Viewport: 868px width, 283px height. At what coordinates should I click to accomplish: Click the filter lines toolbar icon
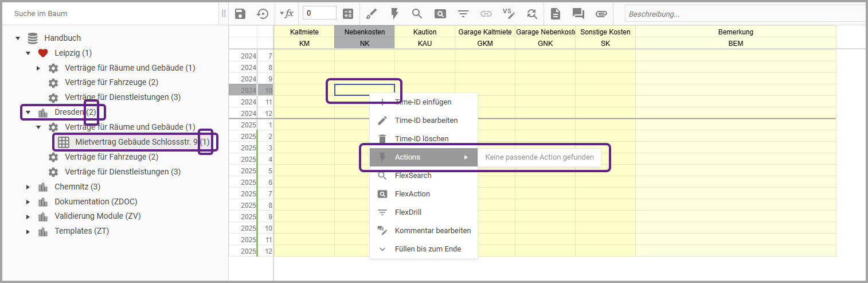point(463,14)
